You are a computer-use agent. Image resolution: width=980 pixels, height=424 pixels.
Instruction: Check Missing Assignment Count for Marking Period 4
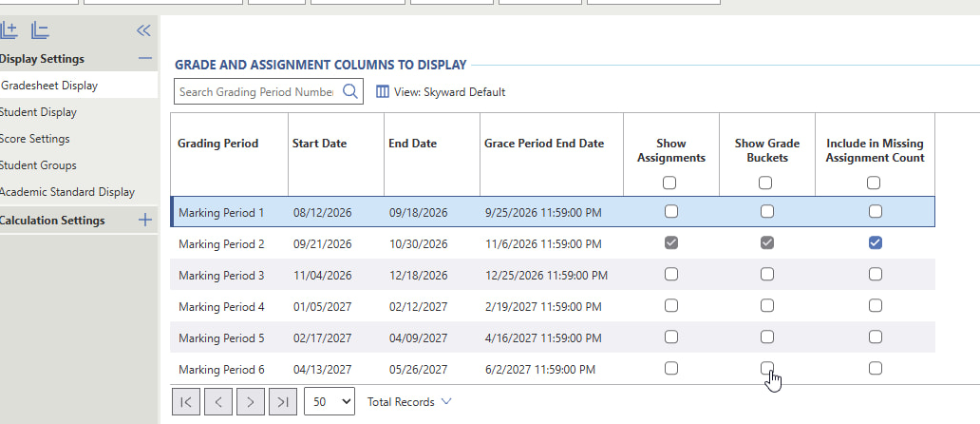coord(875,305)
